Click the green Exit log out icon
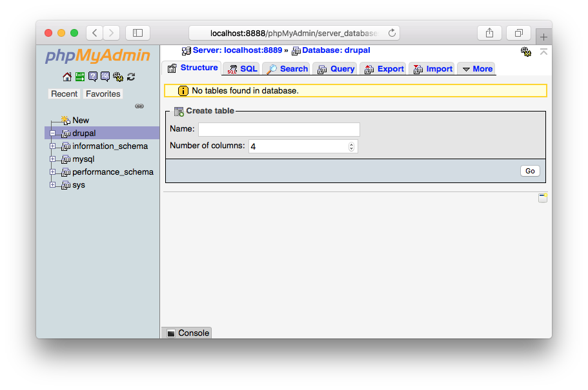The image size is (588, 390). coord(79,76)
